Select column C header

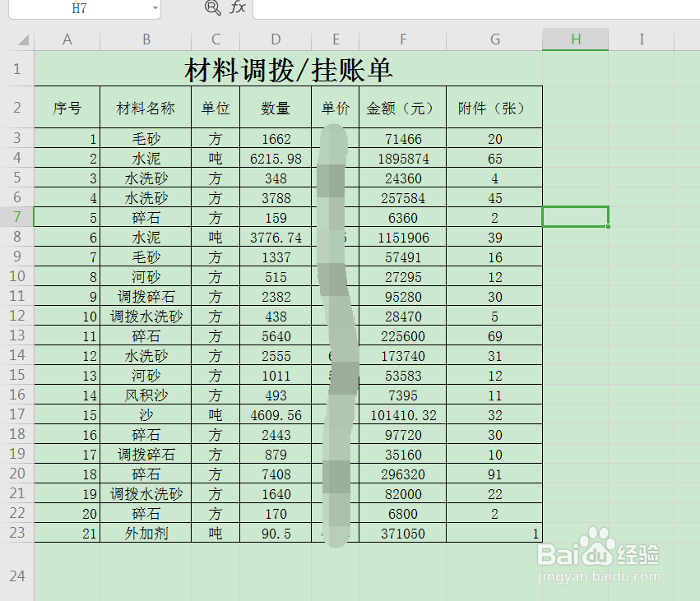click(216, 39)
